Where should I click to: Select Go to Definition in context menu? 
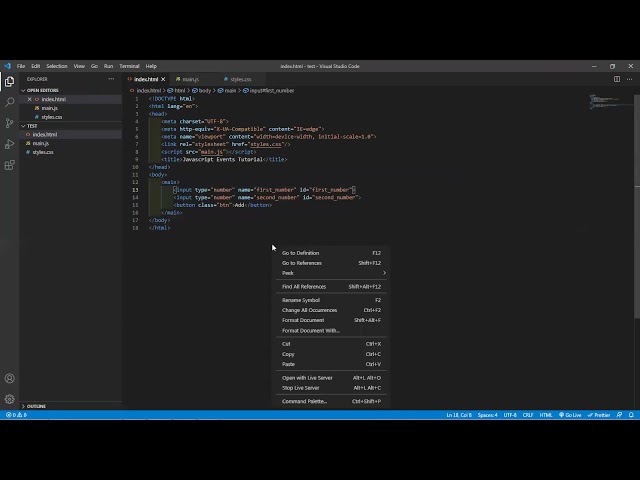(331, 253)
